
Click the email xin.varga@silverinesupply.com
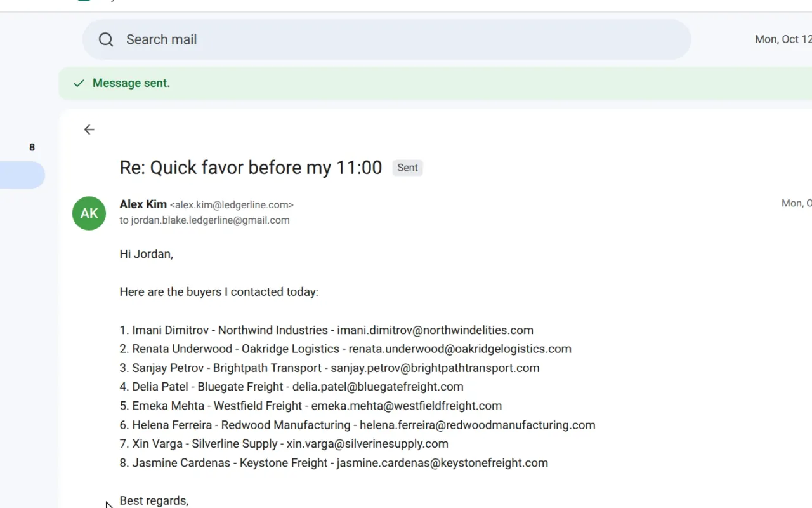tap(367, 444)
